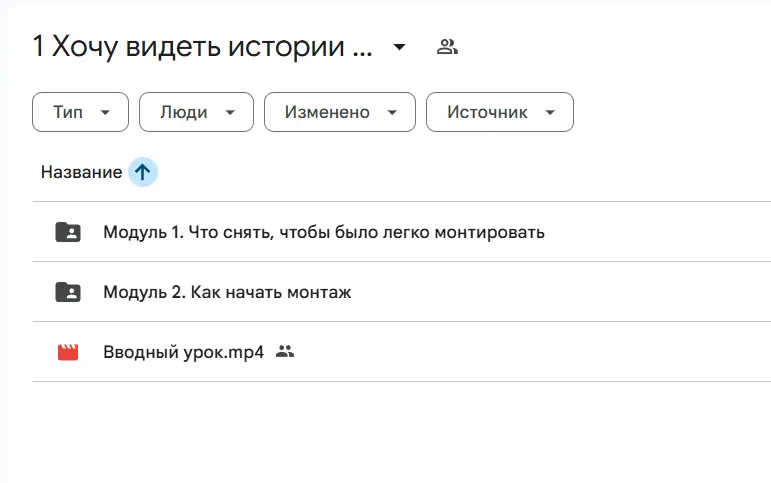Expand the Люди filter dropdown arrow
Screen dimensions: 771x483
tap(230, 113)
